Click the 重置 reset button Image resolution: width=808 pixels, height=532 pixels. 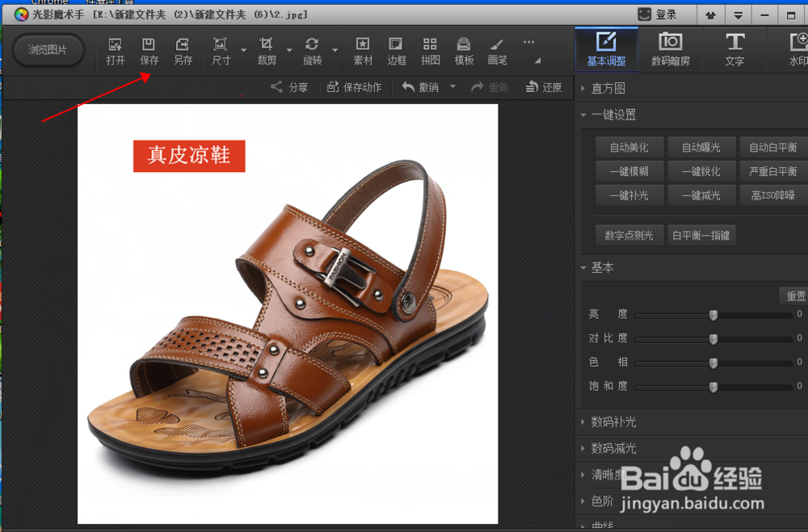pyautogui.click(x=794, y=295)
